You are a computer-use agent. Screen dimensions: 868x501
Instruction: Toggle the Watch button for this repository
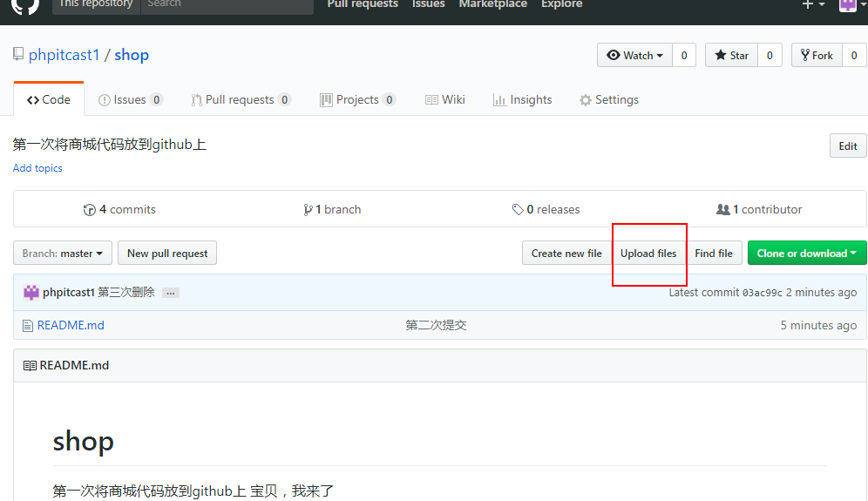[x=635, y=56]
